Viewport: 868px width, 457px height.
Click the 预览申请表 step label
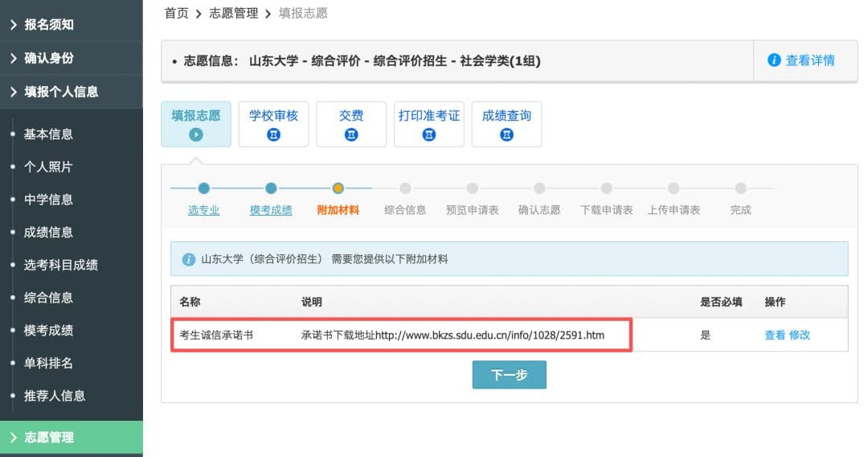(x=473, y=210)
